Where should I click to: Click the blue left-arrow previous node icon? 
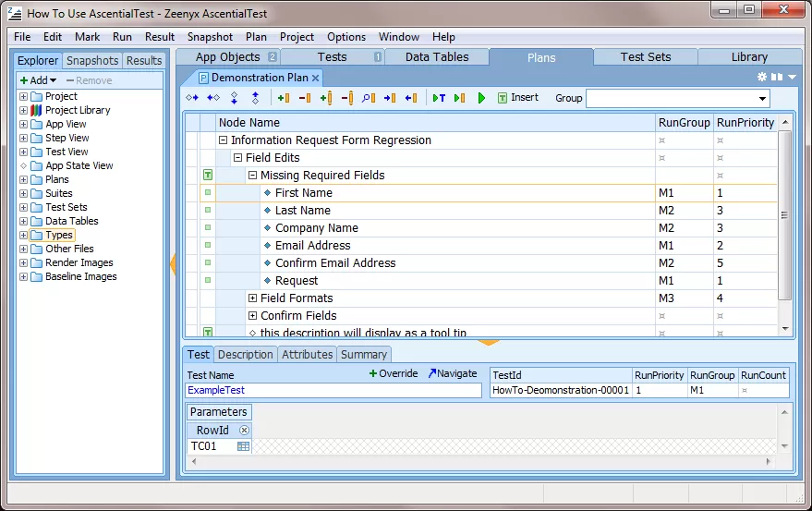tap(411, 97)
